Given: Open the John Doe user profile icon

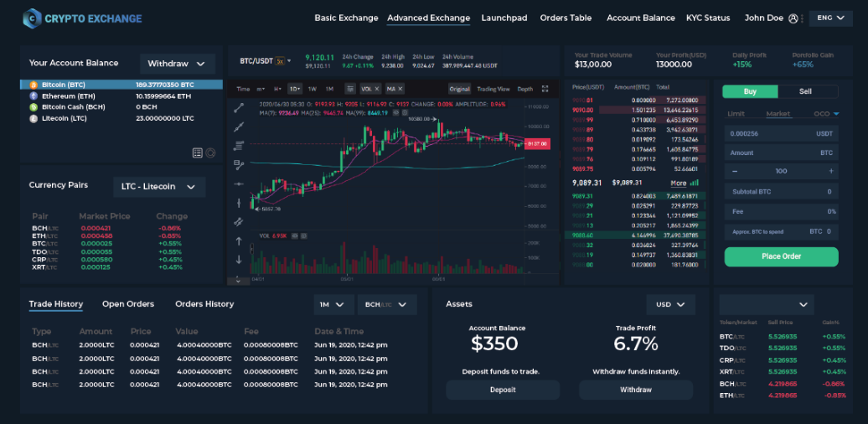Looking at the screenshot, I should [793, 18].
